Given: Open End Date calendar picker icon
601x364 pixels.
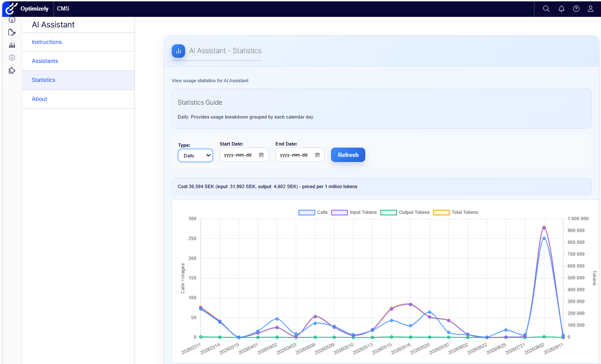Looking at the screenshot, I should (x=317, y=155).
